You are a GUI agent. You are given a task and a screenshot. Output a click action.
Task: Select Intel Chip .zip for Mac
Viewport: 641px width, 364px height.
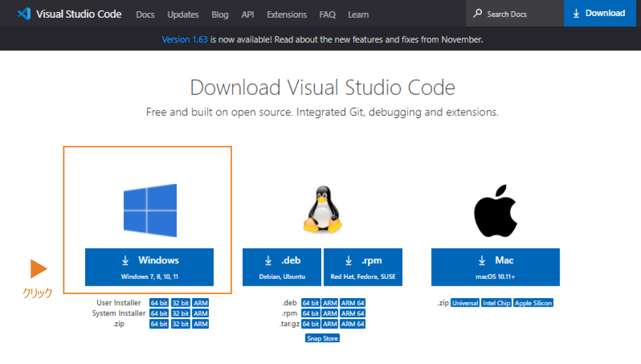[496, 303]
